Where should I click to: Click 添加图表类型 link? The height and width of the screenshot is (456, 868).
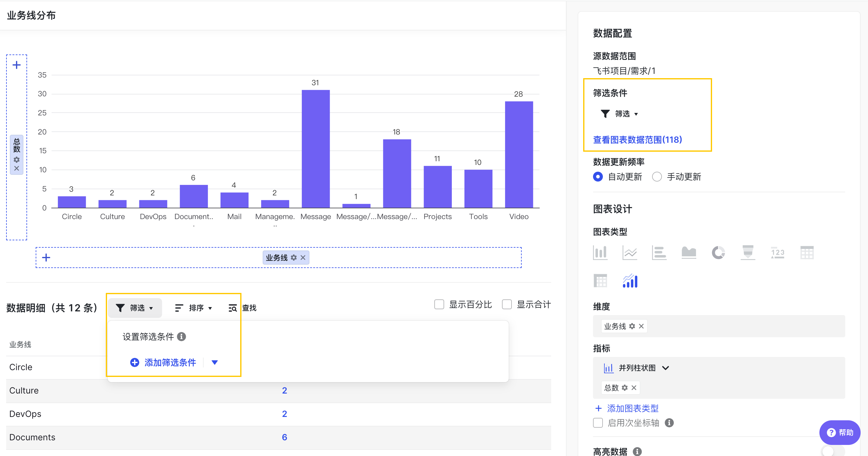pos(627,409)
